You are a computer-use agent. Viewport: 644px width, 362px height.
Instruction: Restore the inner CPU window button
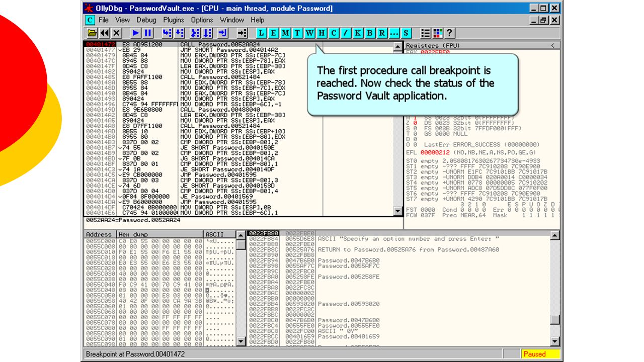pos(544,20)
